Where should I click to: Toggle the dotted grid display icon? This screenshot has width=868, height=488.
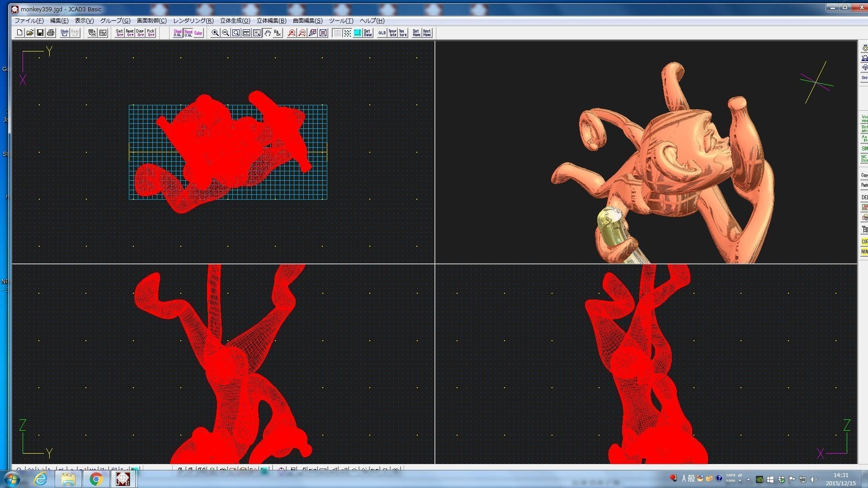click(337, 33)
